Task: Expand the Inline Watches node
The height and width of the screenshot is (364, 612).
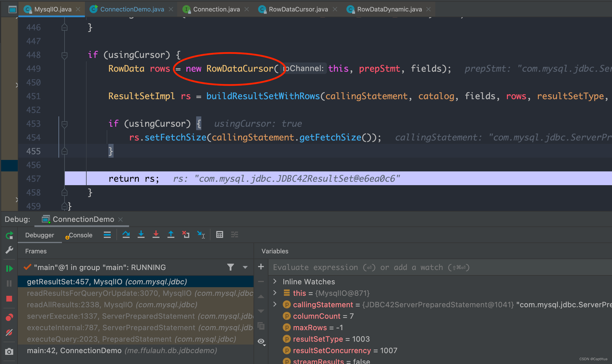Action: pyautogui.click(x=275, y=281)
